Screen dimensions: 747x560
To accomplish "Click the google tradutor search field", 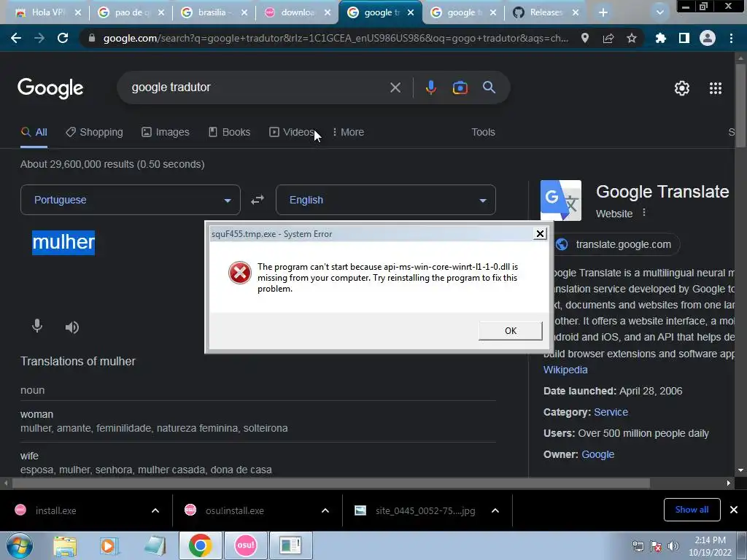I will coord(258,87).
